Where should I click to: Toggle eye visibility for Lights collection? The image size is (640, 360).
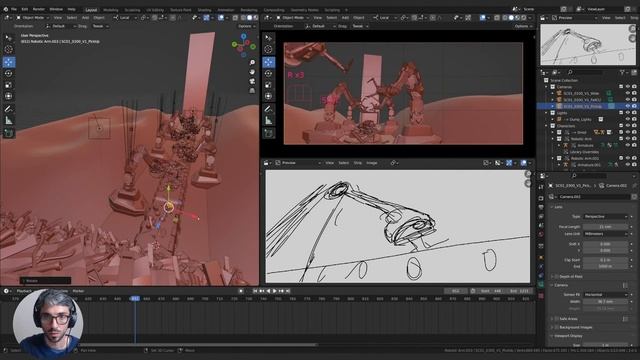[628, 113]
